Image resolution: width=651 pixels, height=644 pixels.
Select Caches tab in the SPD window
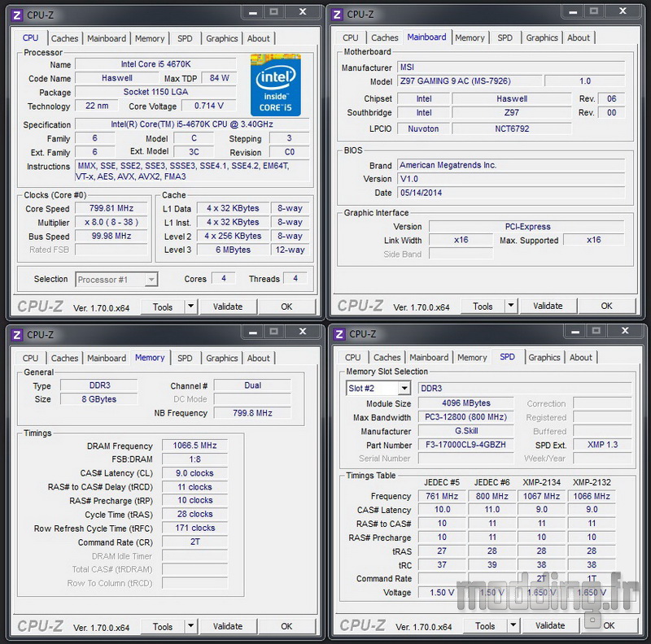387,357
